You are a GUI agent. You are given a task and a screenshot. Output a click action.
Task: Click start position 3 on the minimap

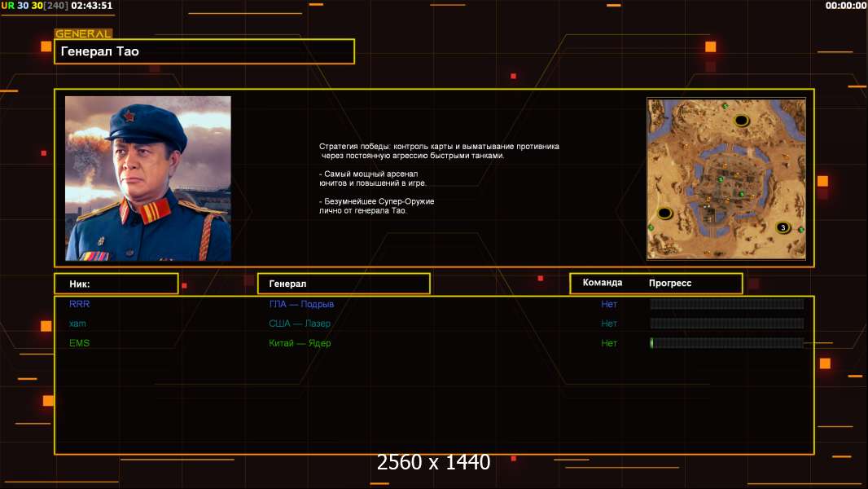pyautogui.click(x=783, y=227)
